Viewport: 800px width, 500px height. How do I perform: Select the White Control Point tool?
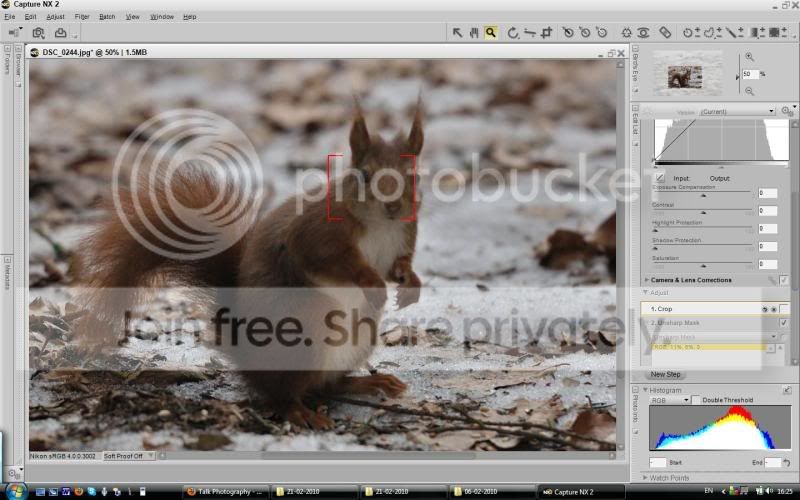(x=602, y=33)
